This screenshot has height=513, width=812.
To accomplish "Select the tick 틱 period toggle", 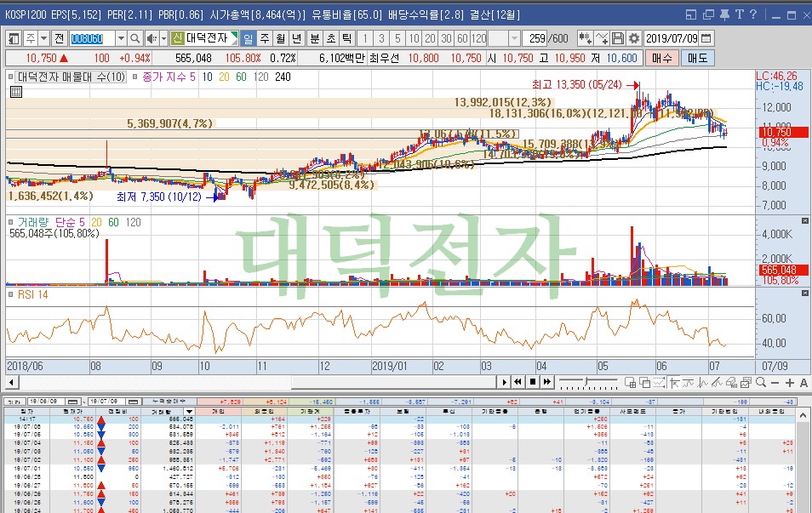I will click(347, 38).
